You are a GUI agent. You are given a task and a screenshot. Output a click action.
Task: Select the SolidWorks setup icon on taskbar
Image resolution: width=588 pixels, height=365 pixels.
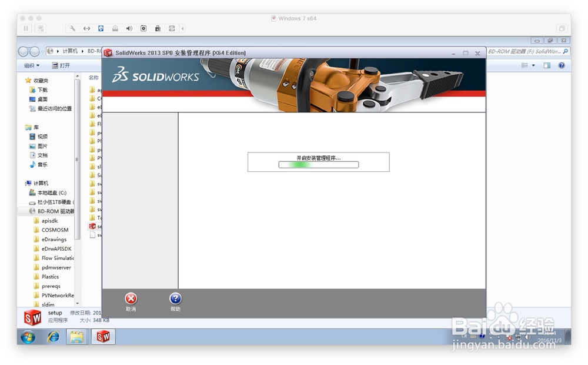coord(103,337)
